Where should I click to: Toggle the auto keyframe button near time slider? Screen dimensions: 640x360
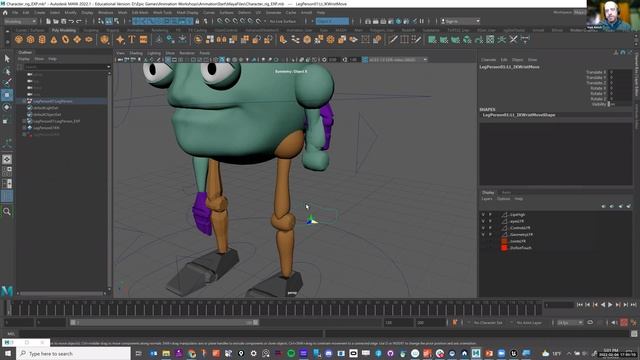624,322
